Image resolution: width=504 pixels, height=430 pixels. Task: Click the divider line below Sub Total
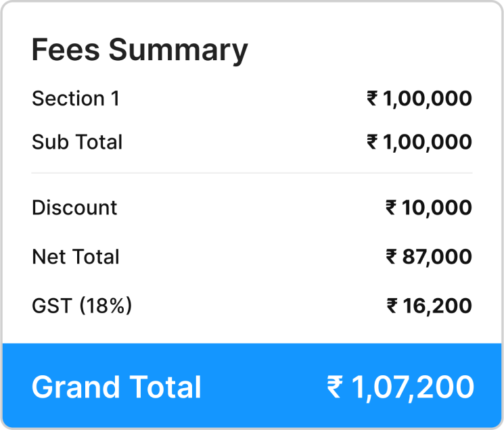252,173
